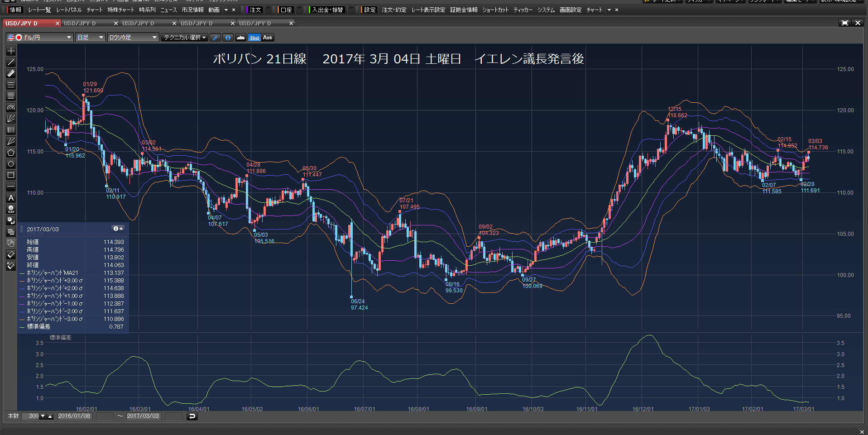Select the ruler measurement tool
The height and width of the screenshot is (435, 868).
pyautogui.click(x=11, y=73)
